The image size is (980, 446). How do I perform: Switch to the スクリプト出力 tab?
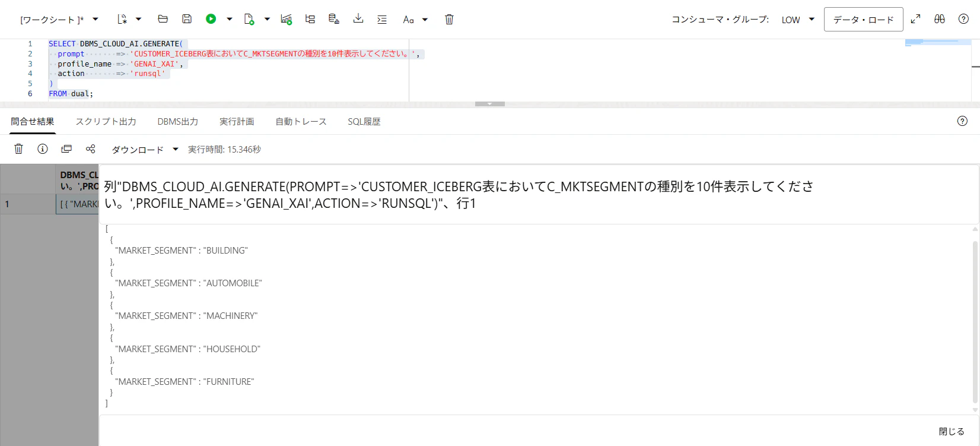106,121
